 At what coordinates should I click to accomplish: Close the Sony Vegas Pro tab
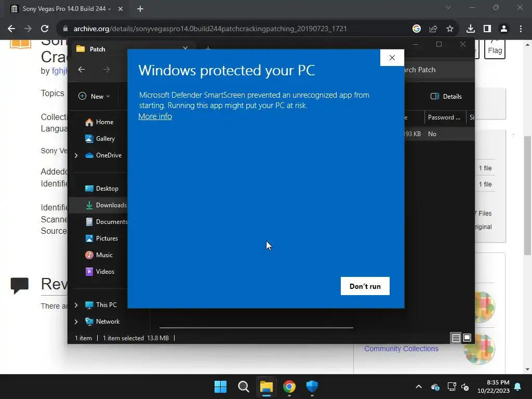121,9
